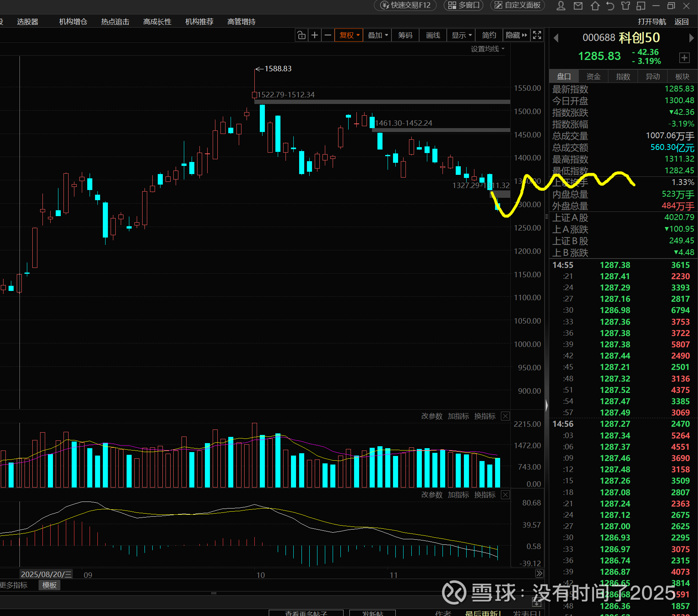The width and height of the screenshot is (698, 616).
Task: Open the user account icon
Action: [561, 6]
